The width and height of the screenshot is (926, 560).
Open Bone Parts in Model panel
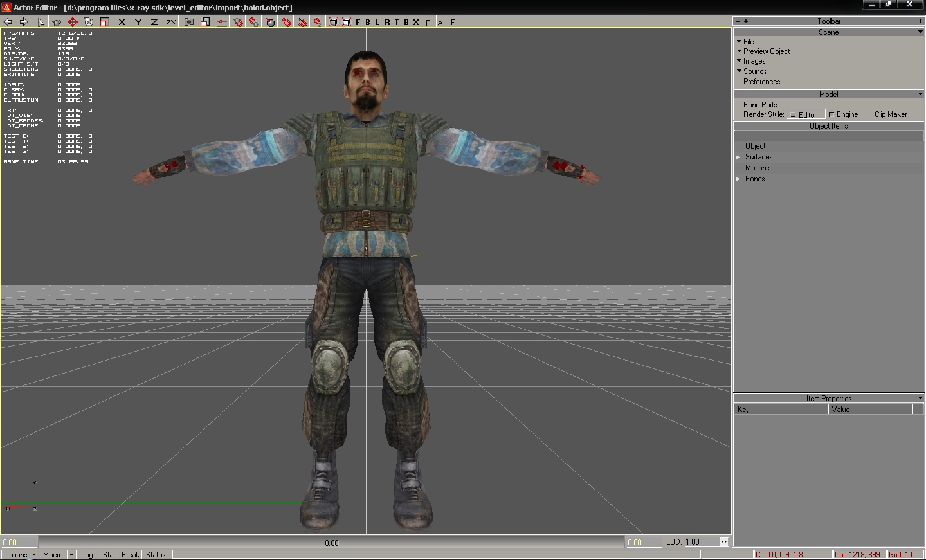coord(760,104)
